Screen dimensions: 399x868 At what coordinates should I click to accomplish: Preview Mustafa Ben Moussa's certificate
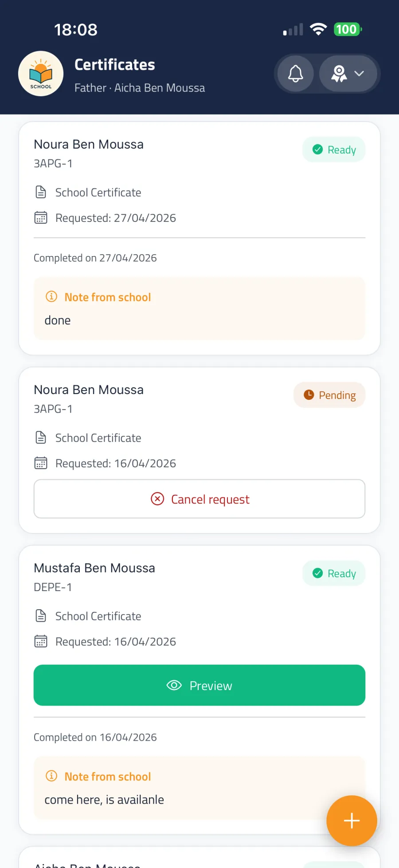(199, 685)
